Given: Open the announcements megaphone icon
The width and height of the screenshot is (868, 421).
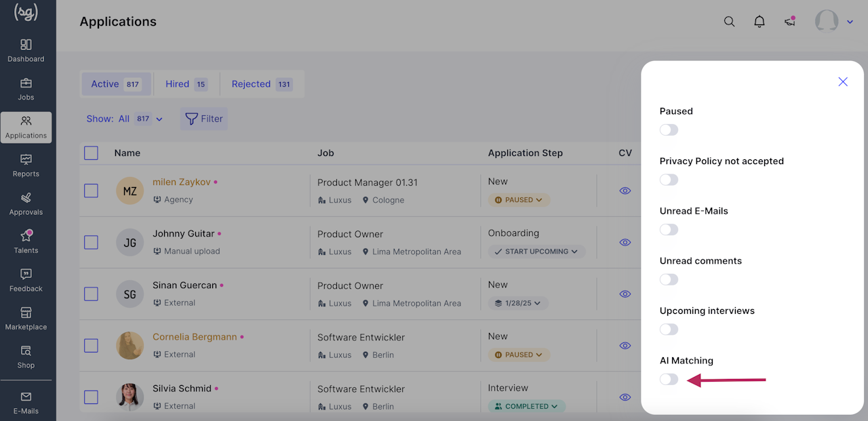Looking at the screenshot, I should (x=790, y=22).
